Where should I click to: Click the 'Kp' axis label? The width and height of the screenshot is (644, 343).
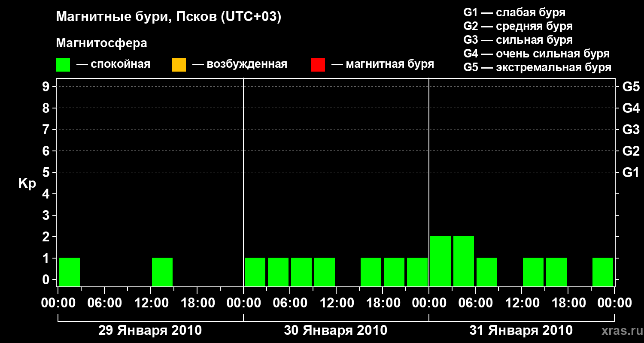(27, 184)
